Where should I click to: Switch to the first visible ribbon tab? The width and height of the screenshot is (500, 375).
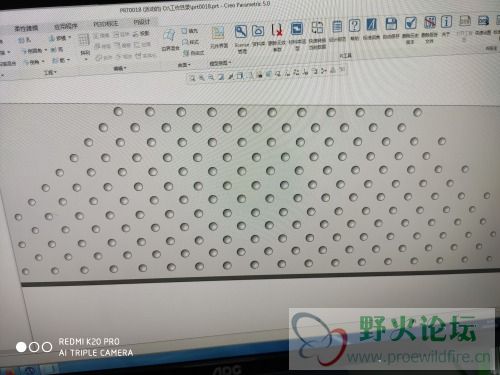click(26, 28)
